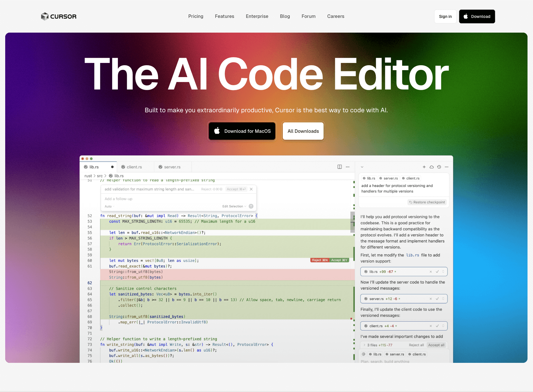This screenshot has width=533, height=392.
Task: Reject client.rs +4 -4 changes (X)
Action: [x=431, y=326]
